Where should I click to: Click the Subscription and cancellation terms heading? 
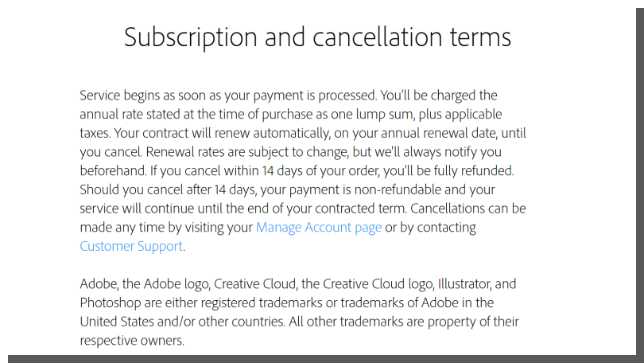click(x=317, y=37)
